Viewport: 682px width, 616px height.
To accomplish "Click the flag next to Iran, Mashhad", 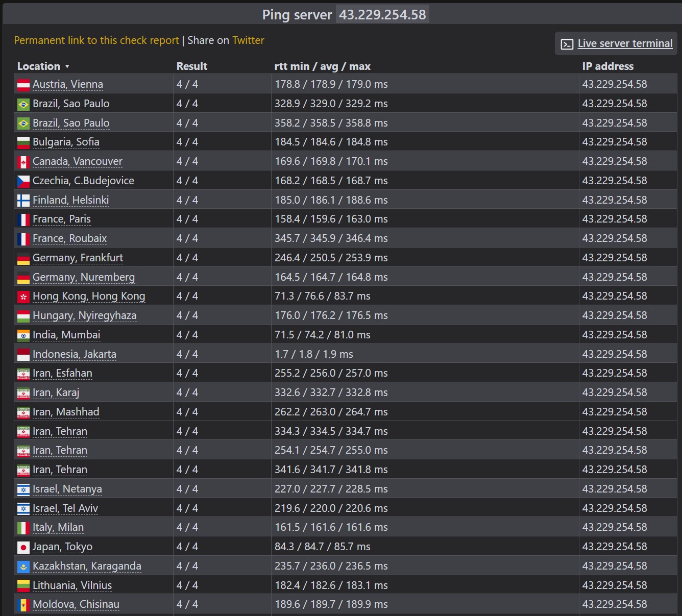I will tap(23, 412).
